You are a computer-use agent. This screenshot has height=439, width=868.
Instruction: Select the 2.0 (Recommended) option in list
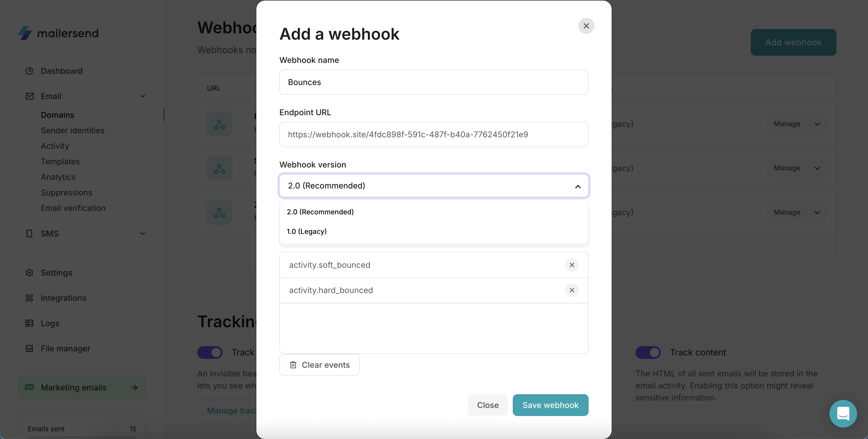[x=320, y=212]
